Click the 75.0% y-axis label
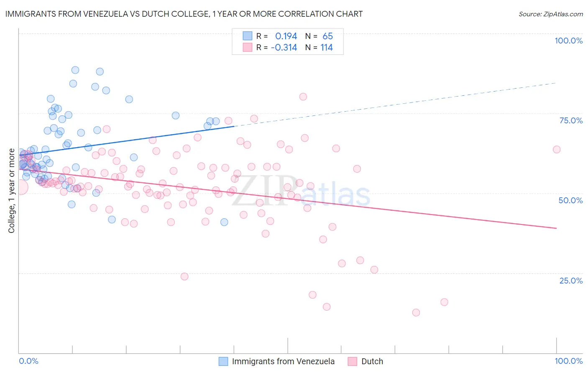Image resolution: width=588 pixels, height=373 pixels. pyautogui.click(x=571, y=120)
